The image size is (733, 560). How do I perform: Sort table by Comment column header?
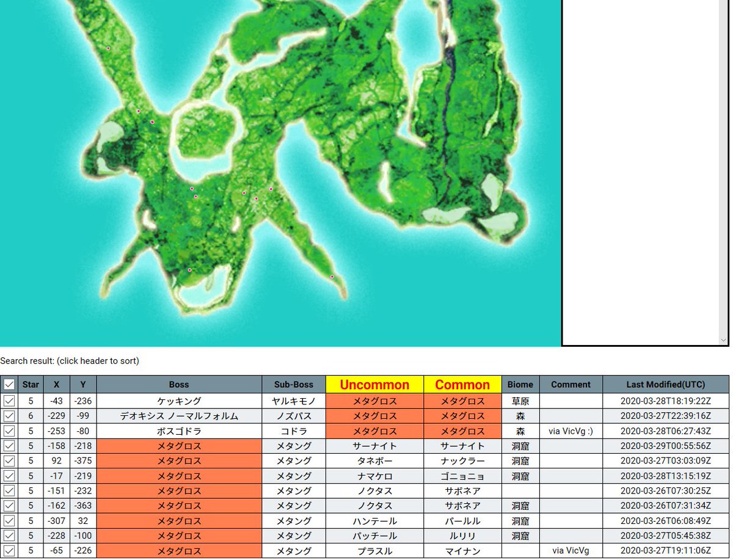tap(571, 385)
